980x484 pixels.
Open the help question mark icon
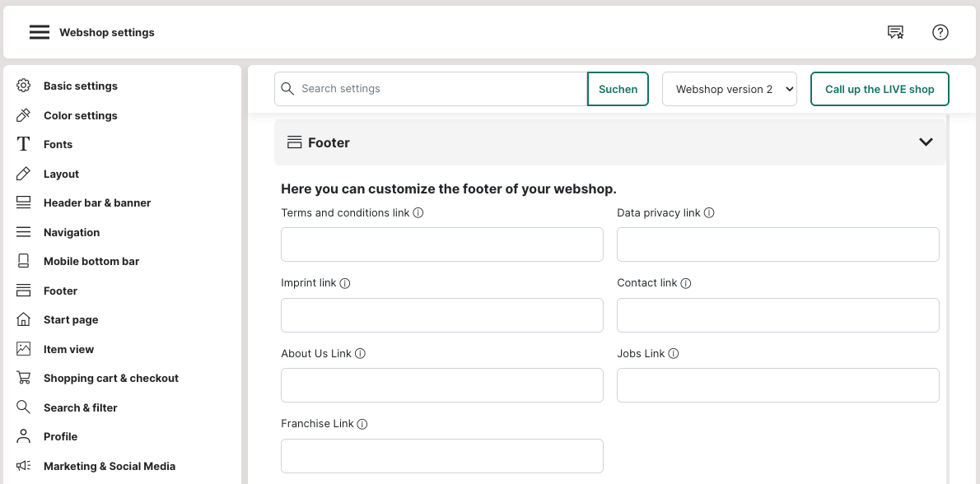tap(940, 32)
